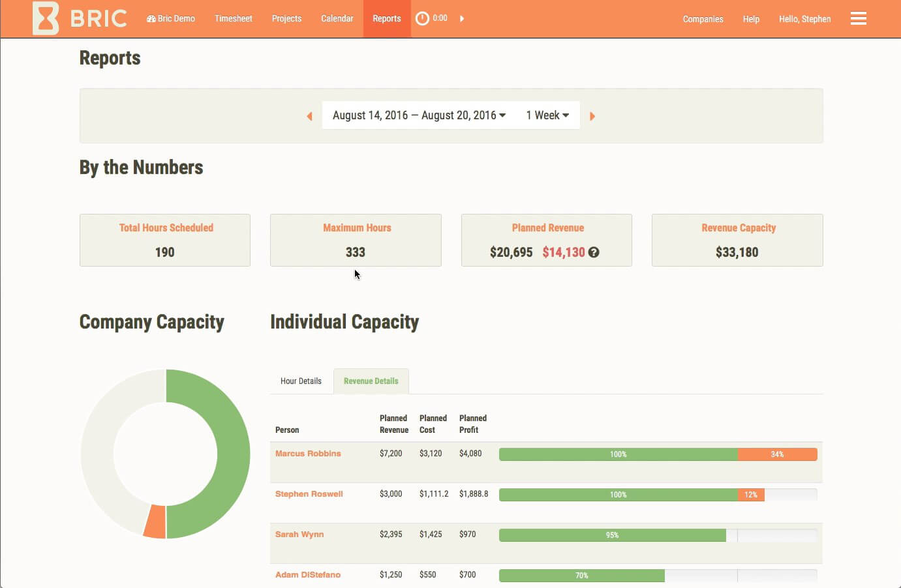Image resolution: width=901 pixels, height=588 pixels.
Task: Click the $33,180 revenue capacity value
Action: [737, 252]
